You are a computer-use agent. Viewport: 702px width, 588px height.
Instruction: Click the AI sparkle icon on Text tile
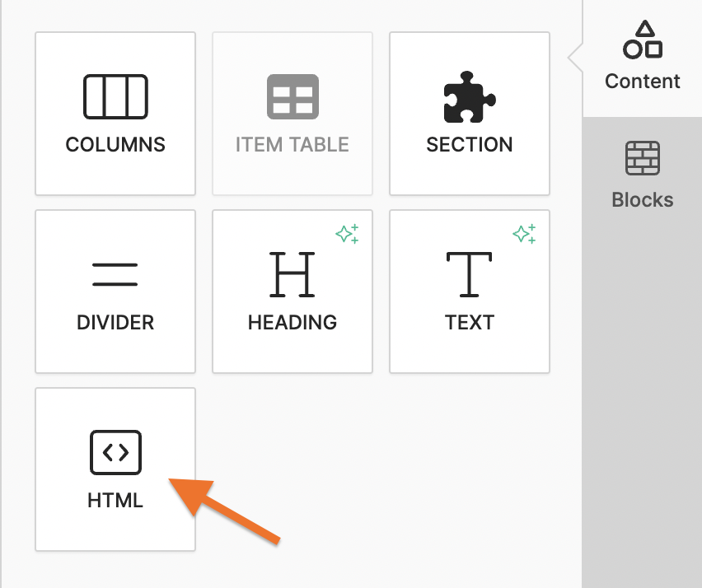point(524,234)
